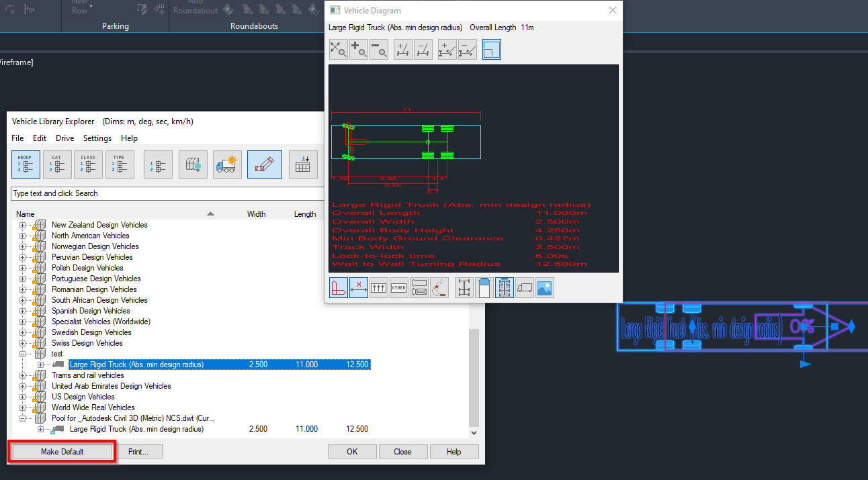Click the minus text-size dimension icon

pos(468,50)
